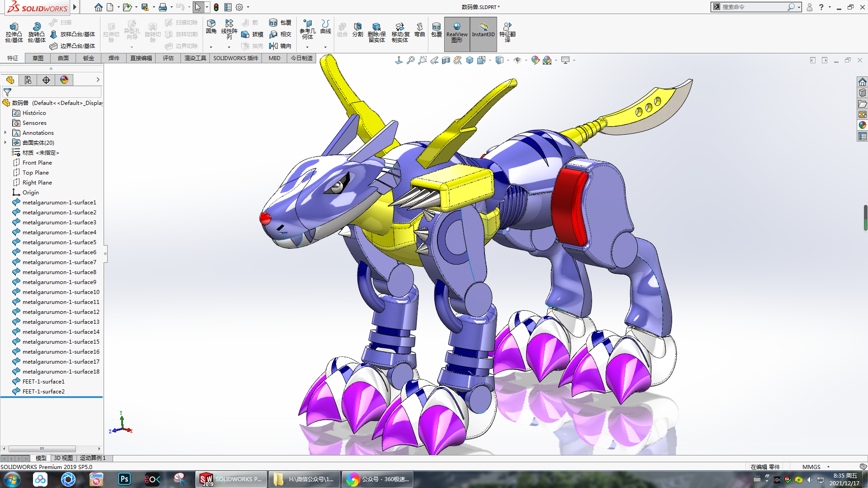This screenshot has width=868, height=488.
Task: Toggle the Select cursor tool
Action: point(198,7)
